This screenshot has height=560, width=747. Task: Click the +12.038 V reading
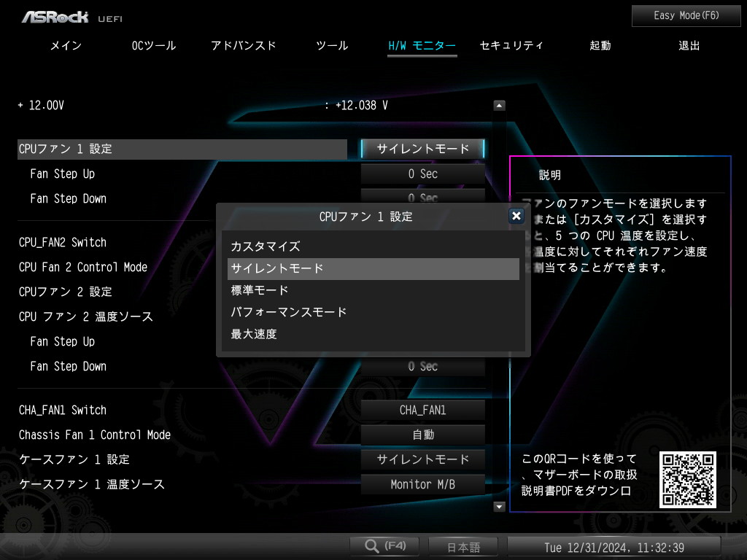(361, 105)
